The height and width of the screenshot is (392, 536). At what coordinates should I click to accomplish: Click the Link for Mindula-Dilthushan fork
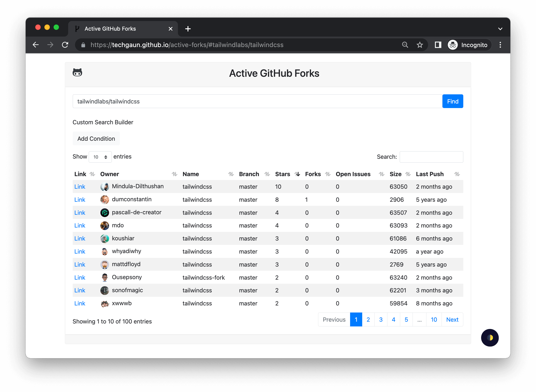(80, 187)
